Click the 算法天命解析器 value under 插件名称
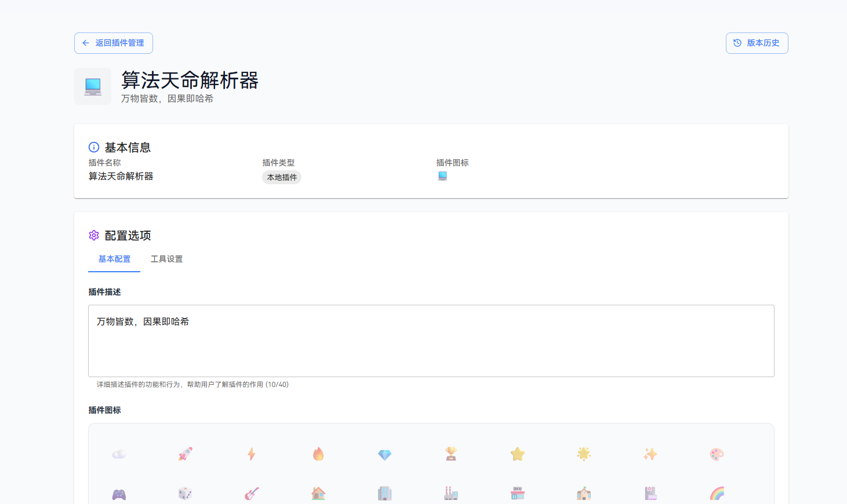847x504 pixels. point(121,176)
